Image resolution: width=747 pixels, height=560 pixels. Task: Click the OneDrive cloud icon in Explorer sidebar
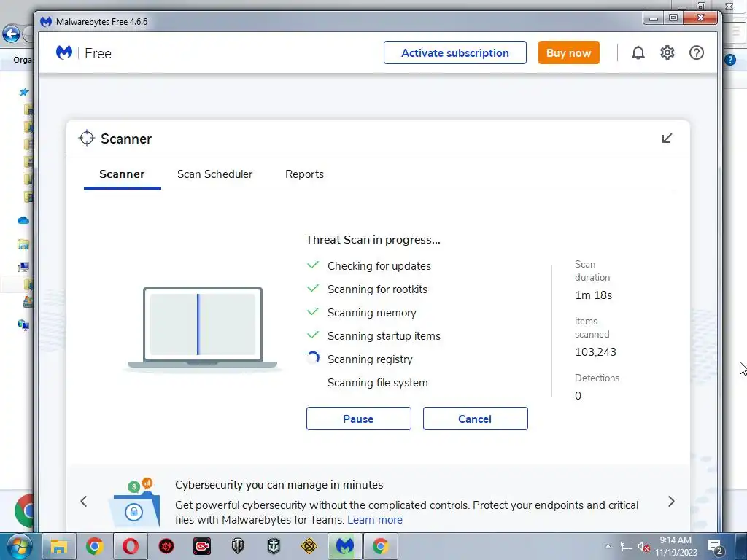23,220
